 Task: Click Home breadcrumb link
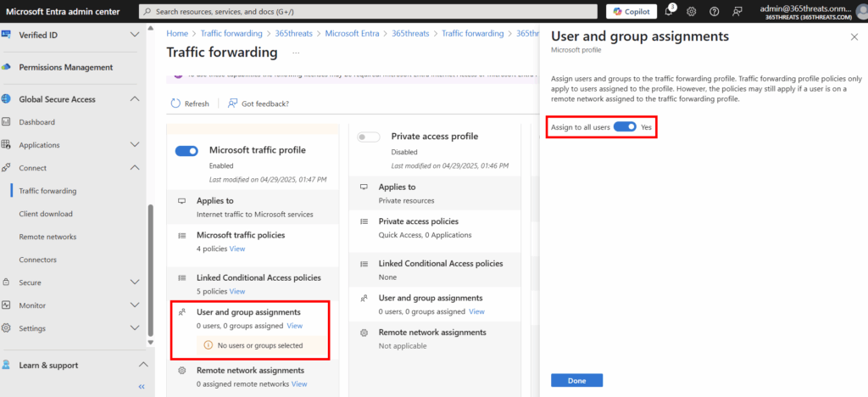coord(177,33)
